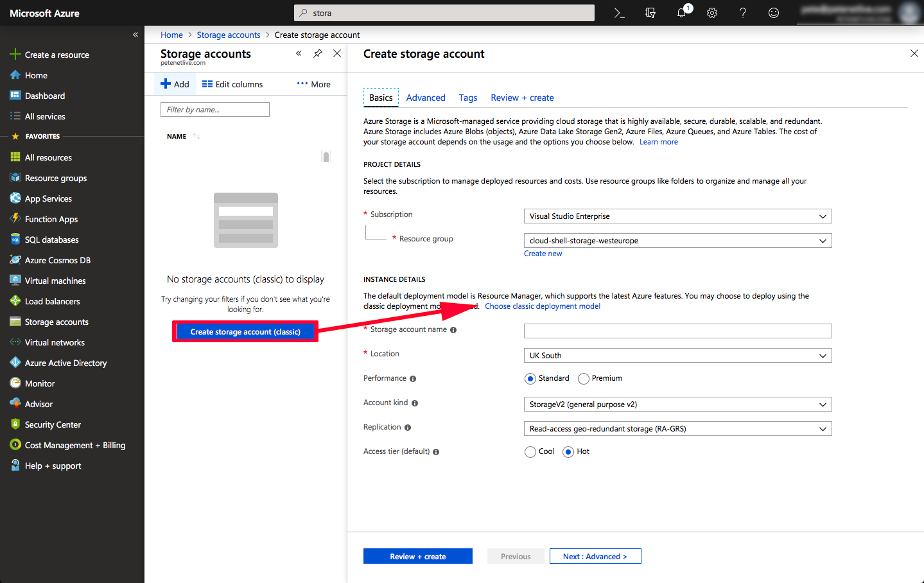Go to Storage accounts breadcrumb
This screenshot has height=583, width=924.
[229, 35]
